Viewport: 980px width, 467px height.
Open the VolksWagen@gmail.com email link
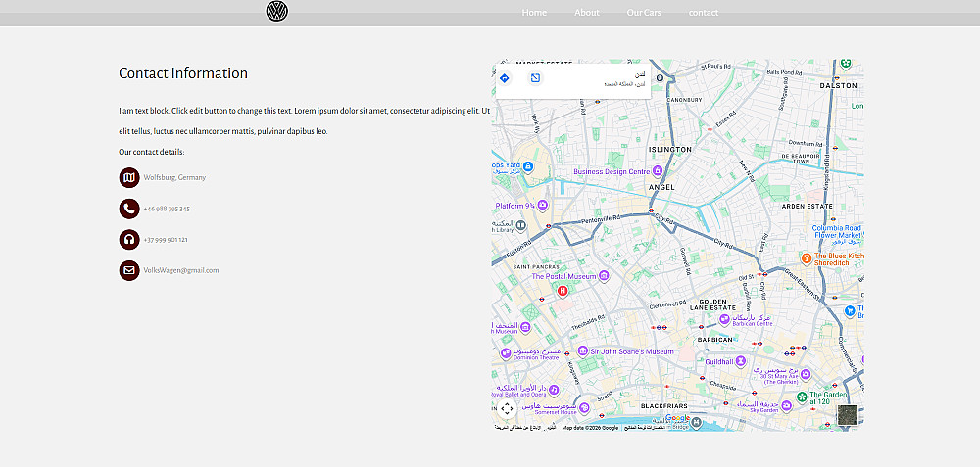coord(181,270)
